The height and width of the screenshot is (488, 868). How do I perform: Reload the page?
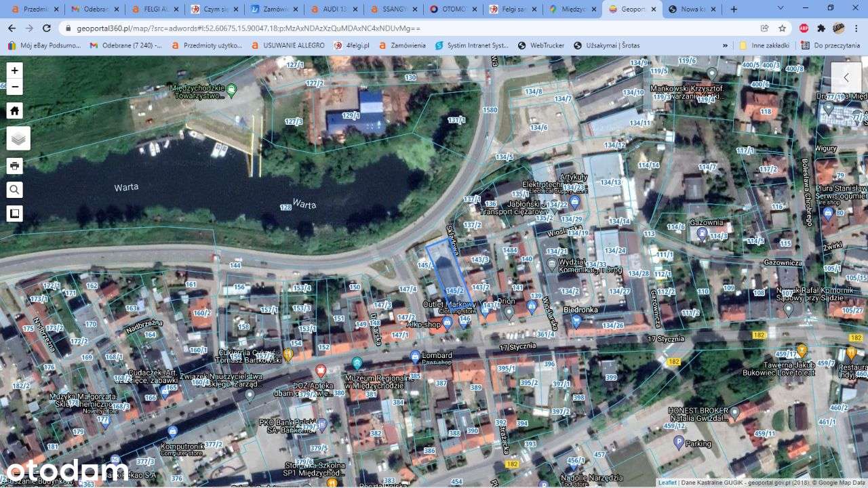46,28
